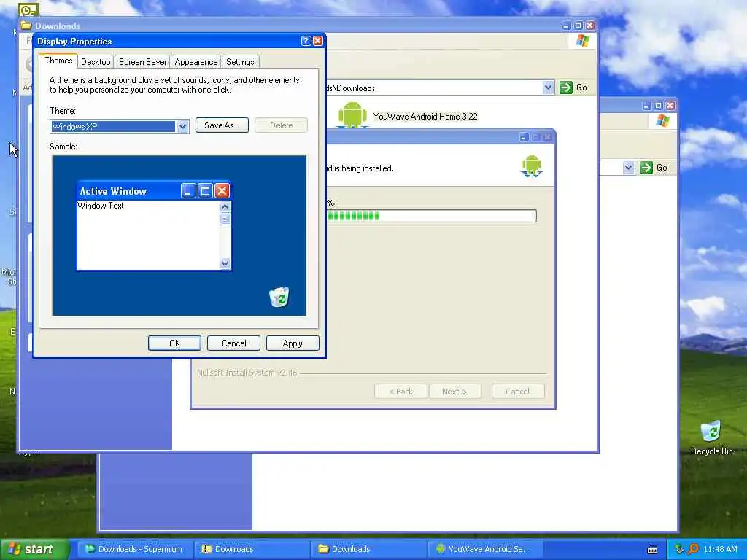Click the YouWave-Android-Home-3-22 file name
This screenshot has width=747, height=560.
click(x=425, y=117)
